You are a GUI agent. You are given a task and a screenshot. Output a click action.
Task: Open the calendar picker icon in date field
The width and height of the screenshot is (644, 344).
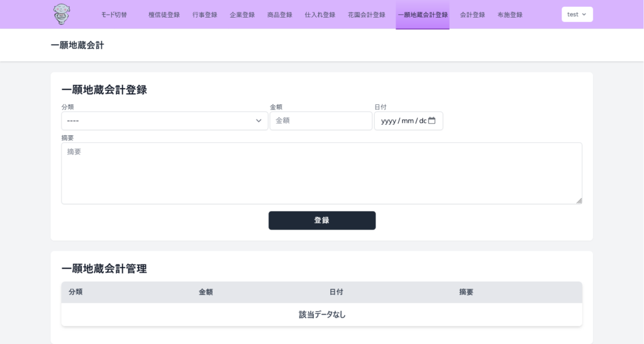[x=432, y=121]
